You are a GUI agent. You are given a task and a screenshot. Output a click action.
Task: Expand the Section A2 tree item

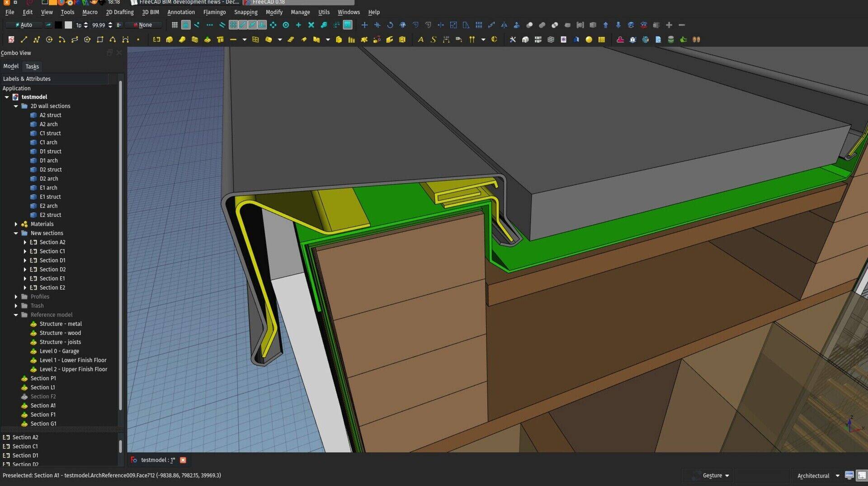tap(26, 242)
